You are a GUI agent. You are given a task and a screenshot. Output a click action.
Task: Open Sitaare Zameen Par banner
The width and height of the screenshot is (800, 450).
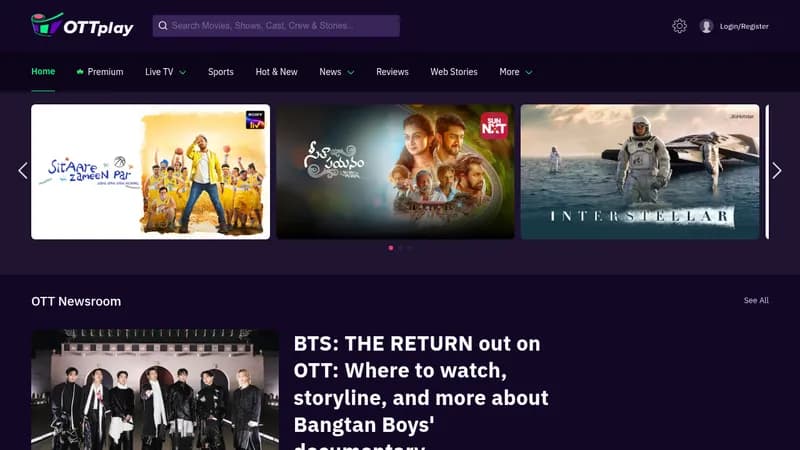tap(151, 172)
